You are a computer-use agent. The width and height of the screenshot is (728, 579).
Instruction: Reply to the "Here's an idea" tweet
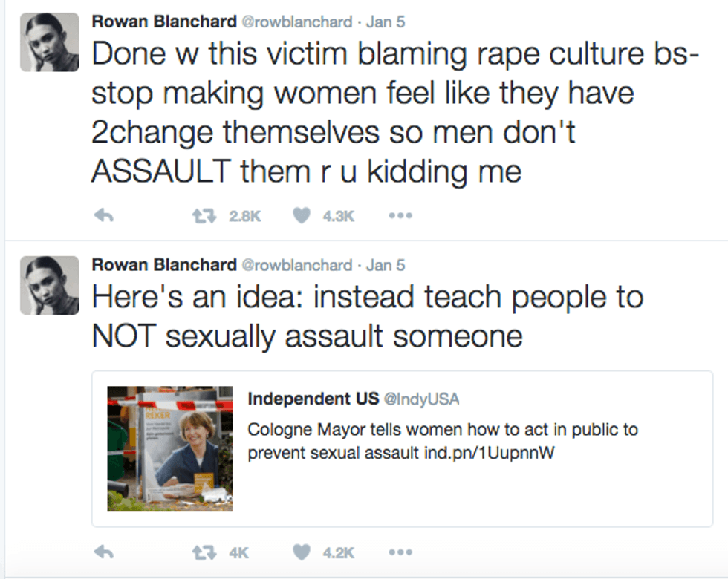(103, 553)
